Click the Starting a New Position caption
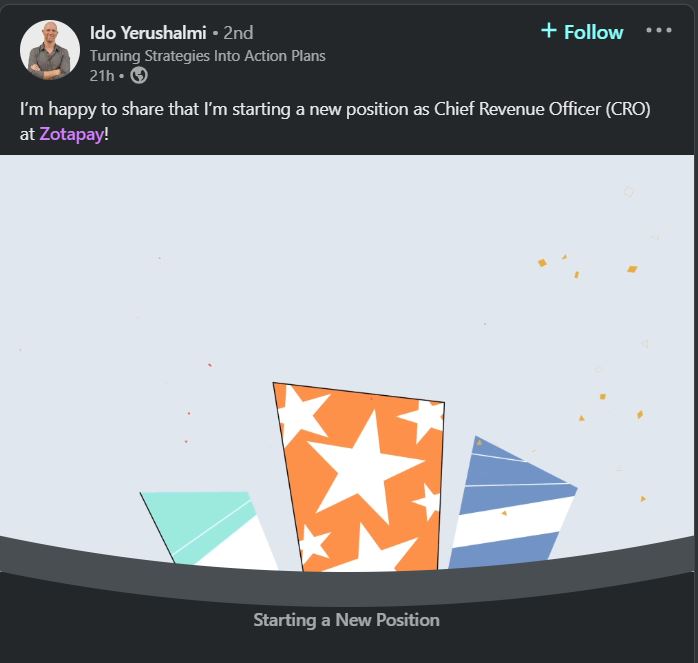698x663 pixels. click(x=346, y=620)
